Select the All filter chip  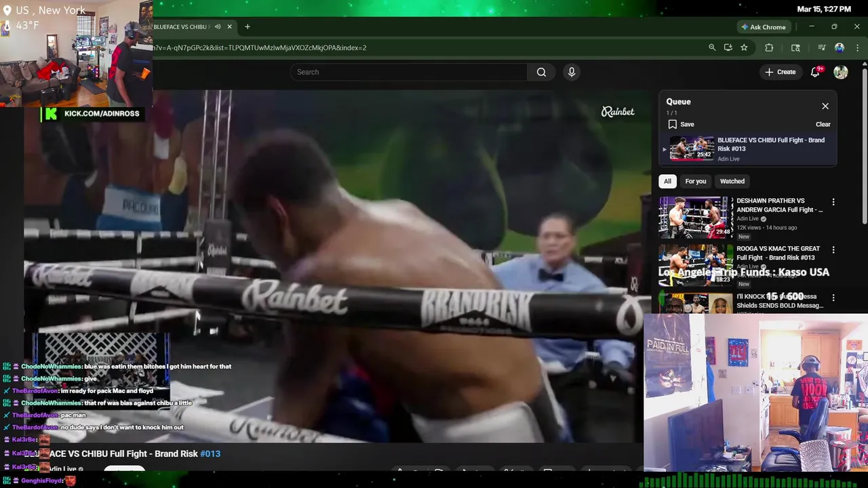tap(667, 181)
